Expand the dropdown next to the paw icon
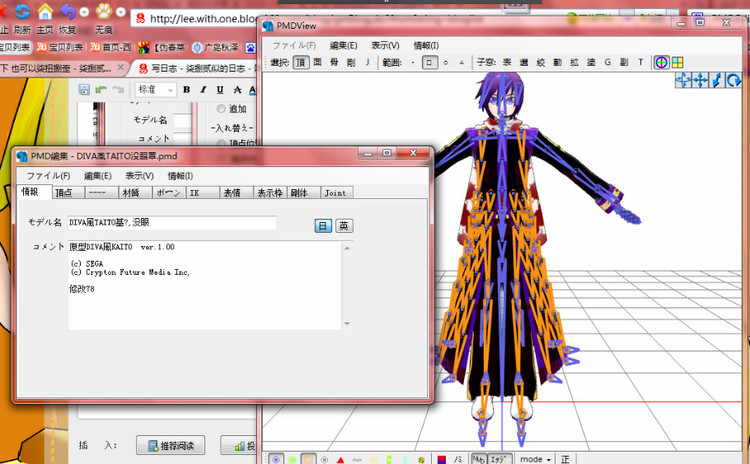This screenshot has height=464, width=750. [x=121, y=11]
